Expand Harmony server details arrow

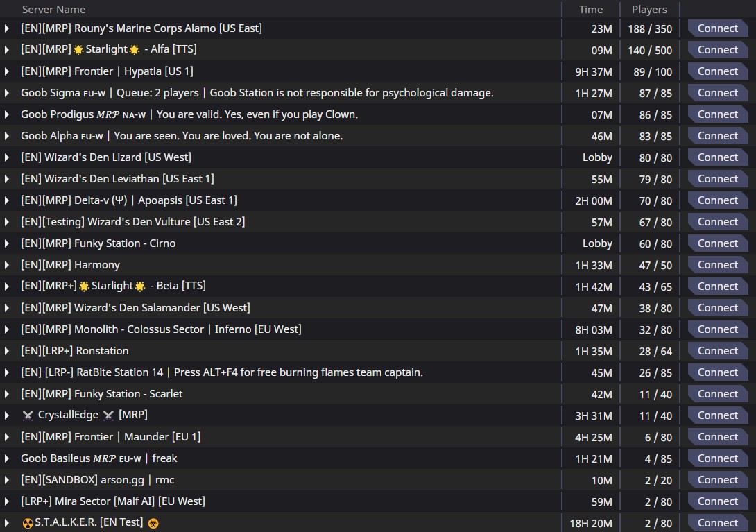(7, 265)
